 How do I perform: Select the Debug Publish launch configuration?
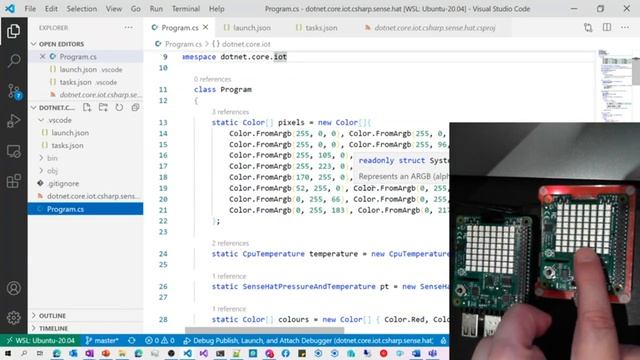[308, 340]
